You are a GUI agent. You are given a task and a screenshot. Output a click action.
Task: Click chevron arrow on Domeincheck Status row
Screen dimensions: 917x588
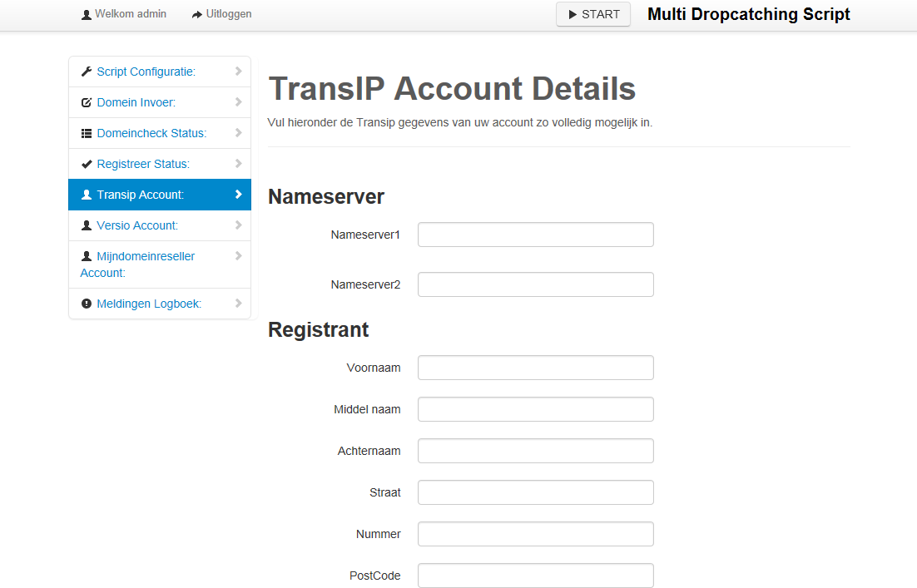(238, 133)
